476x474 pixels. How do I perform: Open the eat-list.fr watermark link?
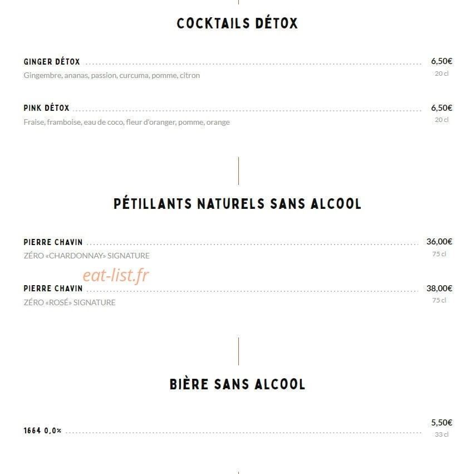[x=116, y=275]
